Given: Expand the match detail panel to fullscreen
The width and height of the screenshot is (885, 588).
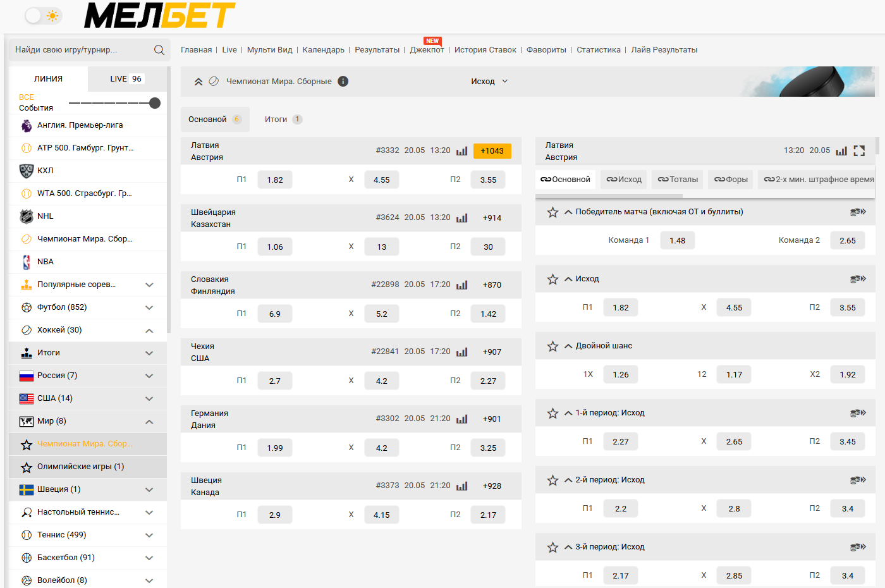Looking at the screenshot, I should click(859, 150).
